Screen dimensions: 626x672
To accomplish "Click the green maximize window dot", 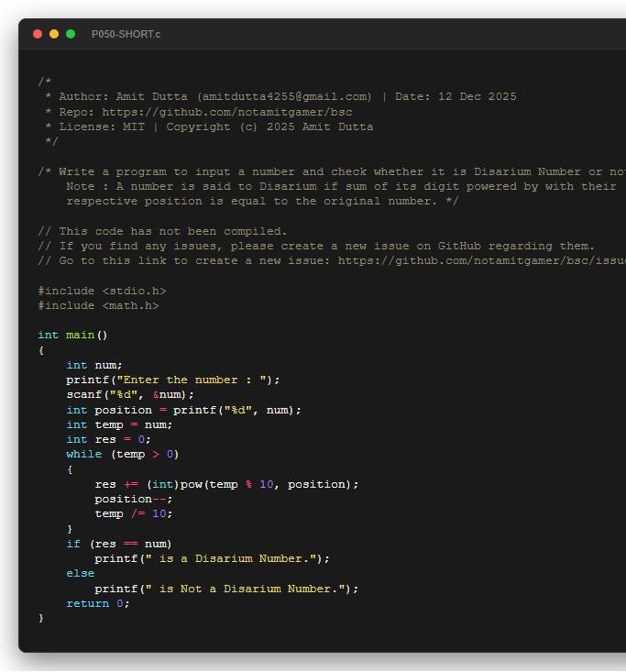I will point(71,34).
